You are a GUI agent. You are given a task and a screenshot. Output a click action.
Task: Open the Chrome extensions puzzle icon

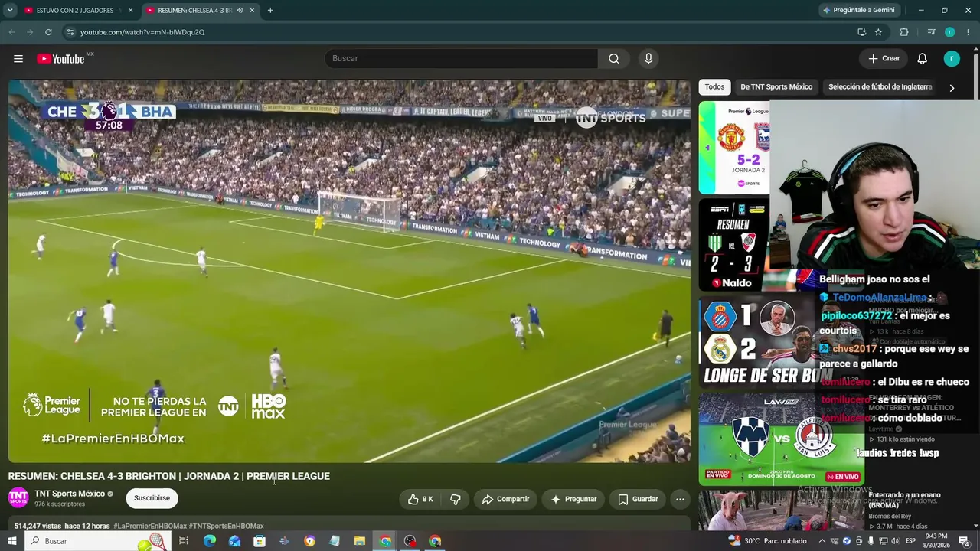[904, 32]
